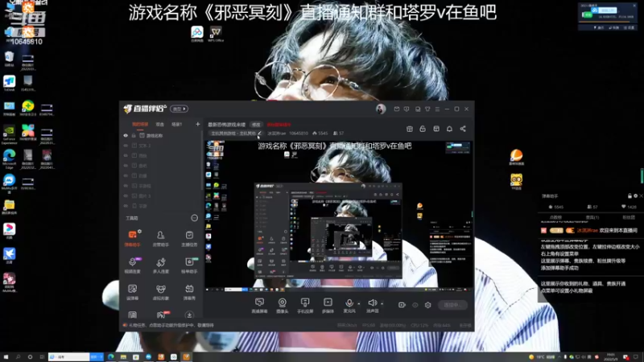Click the gift box icon above the preview
The image size is (644, 362).
click(x=410, y=129)
